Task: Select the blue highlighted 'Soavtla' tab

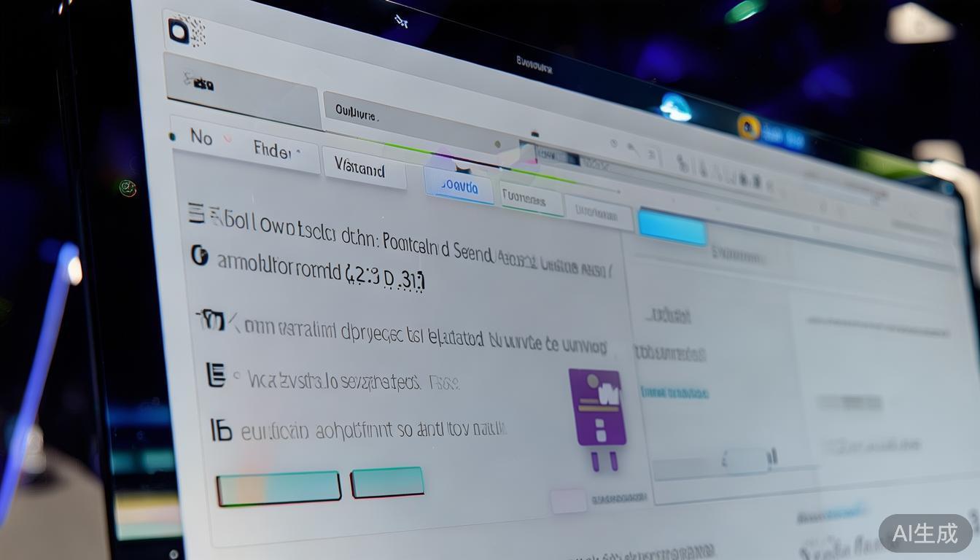Action: coord(459,187)
